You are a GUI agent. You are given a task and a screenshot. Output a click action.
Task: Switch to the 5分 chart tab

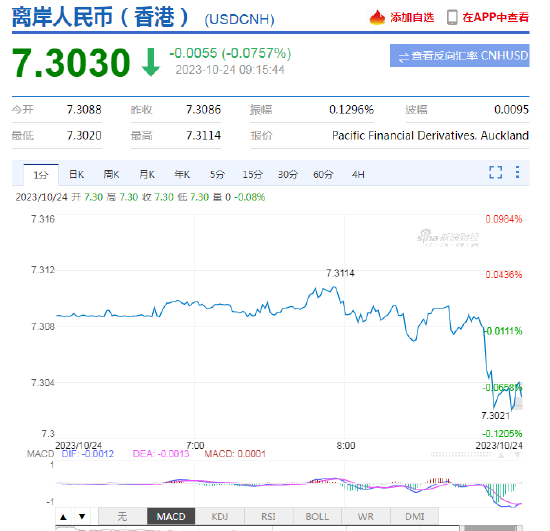pos(217,174)
